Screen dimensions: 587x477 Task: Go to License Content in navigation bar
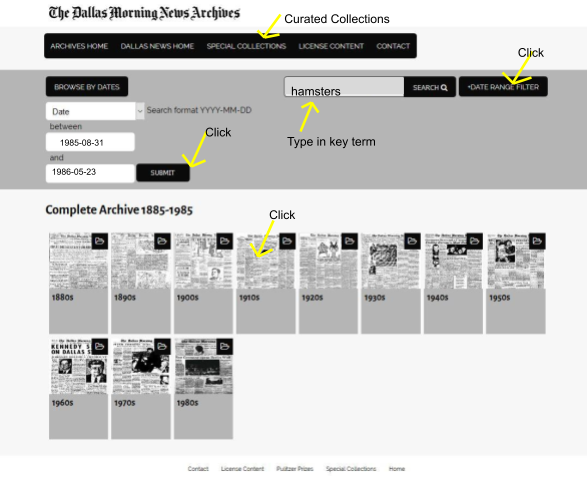pyautogui.click(x=331, y=46)
